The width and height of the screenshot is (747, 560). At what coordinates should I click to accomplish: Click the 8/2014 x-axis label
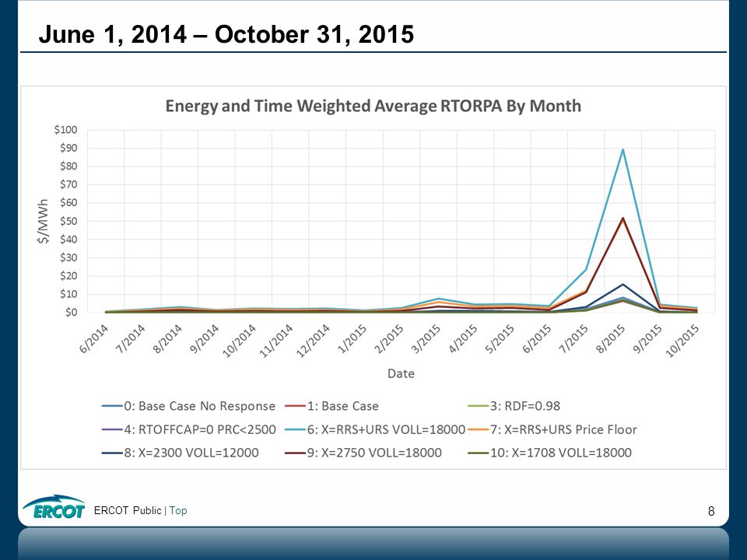(x=168, y=338)
